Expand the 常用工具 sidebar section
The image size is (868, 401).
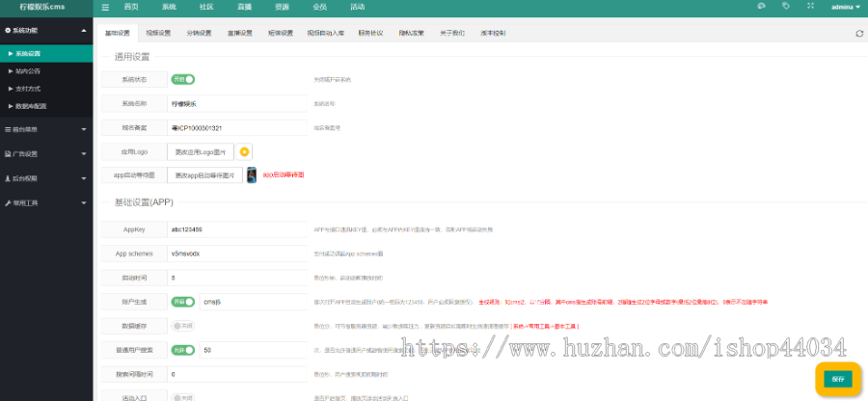[84, 203]
